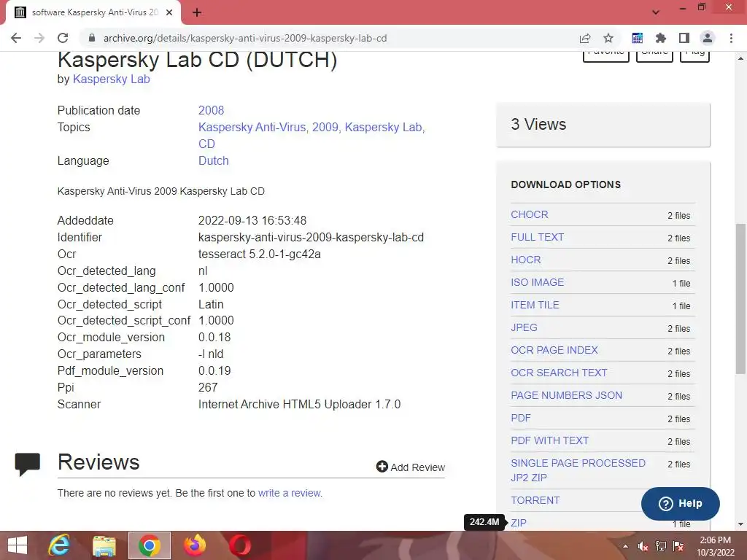The image size is (747, 560).
Task: Open the Kaspersky Anti-Virus topic link
Action: click(x=252, y=127)
